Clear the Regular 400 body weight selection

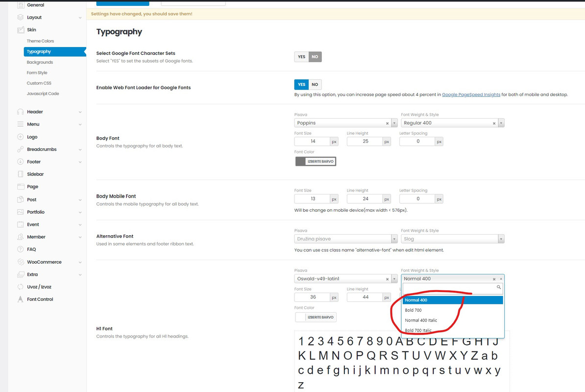pyautogui.click(x=494, y=123)
